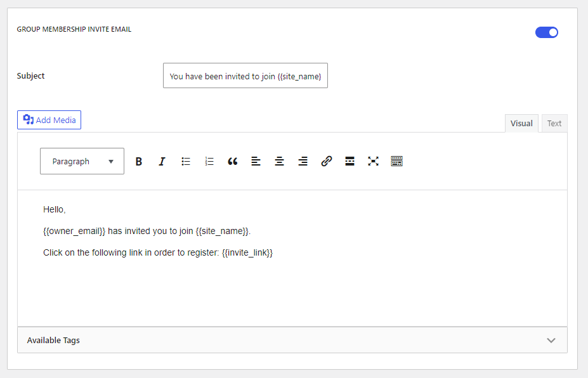Place cursor on the 'Hello,' line

coord(55,210)
